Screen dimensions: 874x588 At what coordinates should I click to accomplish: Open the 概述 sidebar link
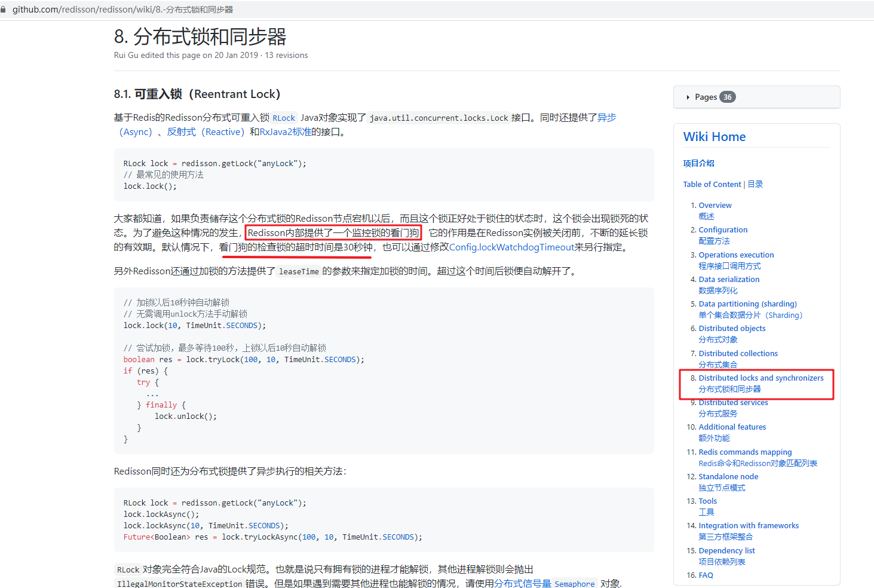tap(706, 216)
